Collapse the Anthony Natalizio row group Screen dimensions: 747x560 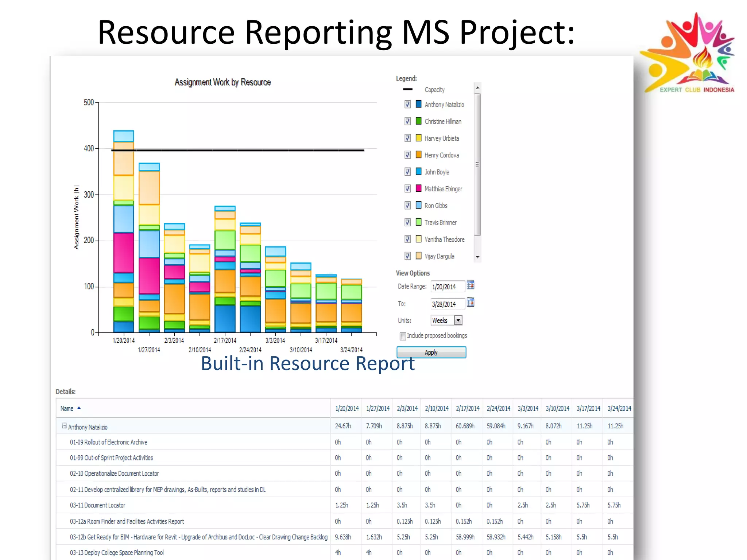64,426
